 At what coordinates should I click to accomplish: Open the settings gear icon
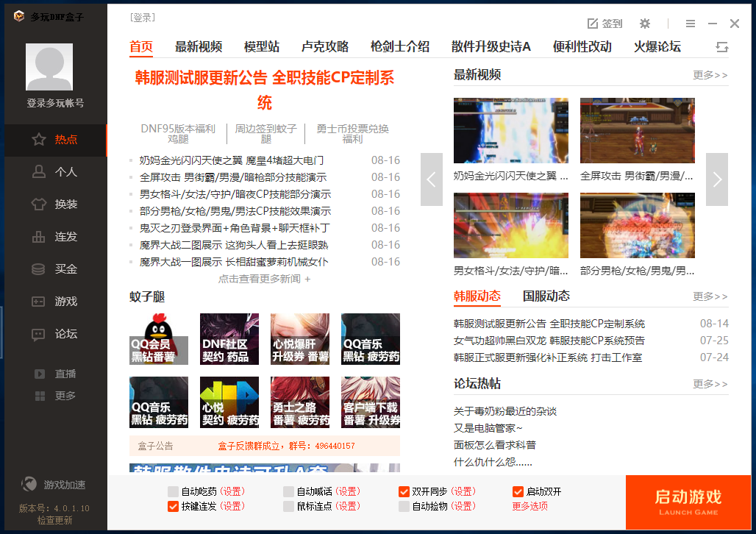(x=645, y=24)
